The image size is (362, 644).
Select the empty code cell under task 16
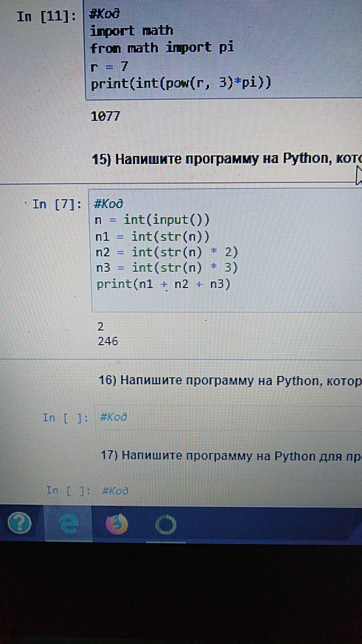click(228, 417)
